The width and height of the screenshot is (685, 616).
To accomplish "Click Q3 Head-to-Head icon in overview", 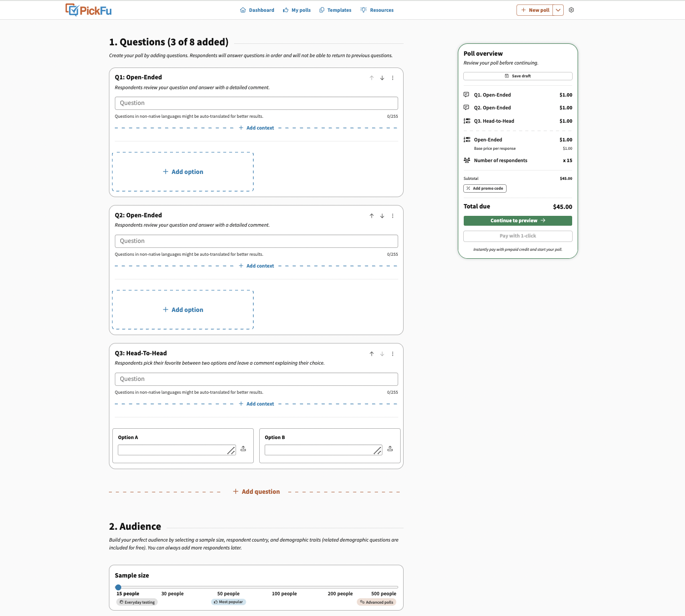I will tap(467, 121).
